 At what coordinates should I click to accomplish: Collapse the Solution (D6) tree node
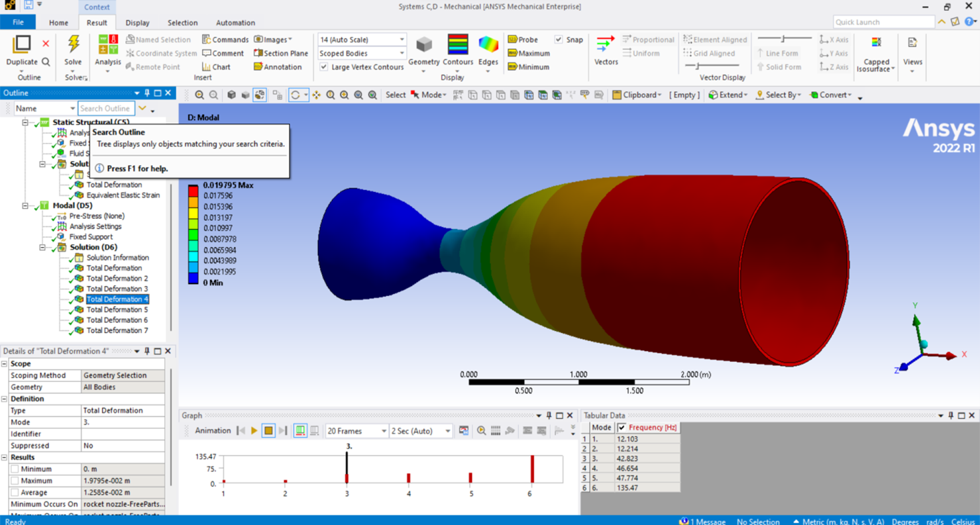click(42, 248)
